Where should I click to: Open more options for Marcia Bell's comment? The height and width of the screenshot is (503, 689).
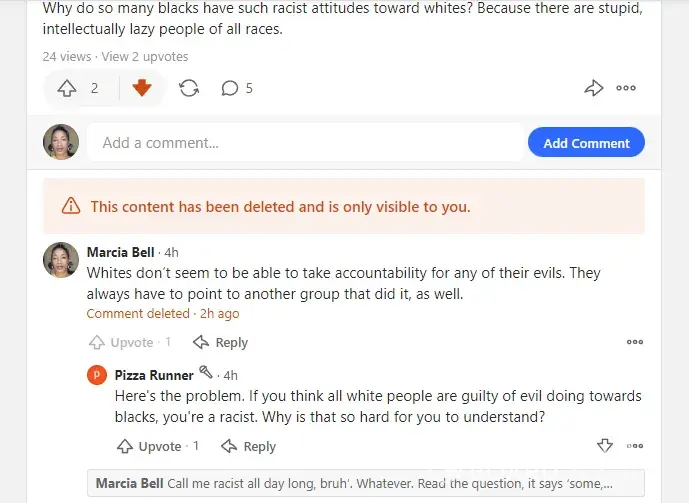coord(635,342)
